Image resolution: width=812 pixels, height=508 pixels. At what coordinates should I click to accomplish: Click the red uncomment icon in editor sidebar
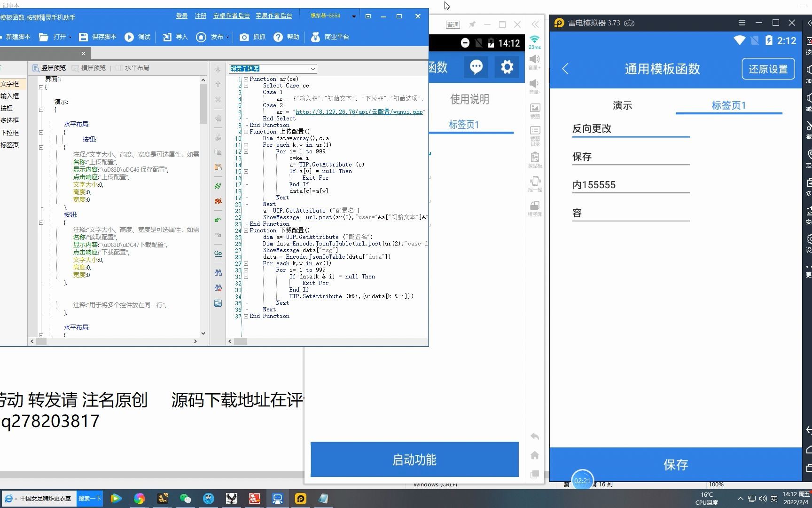click(x=218, y=201)
